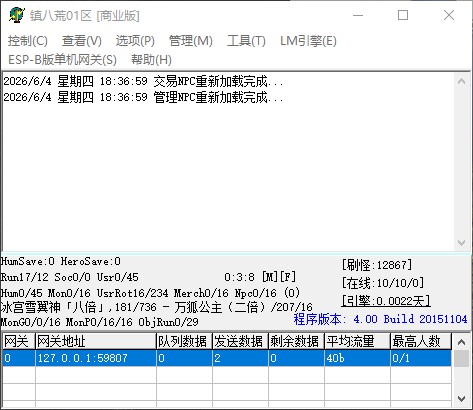
Task: Open the LM引擎(E) menu
Action: [308, 41]
